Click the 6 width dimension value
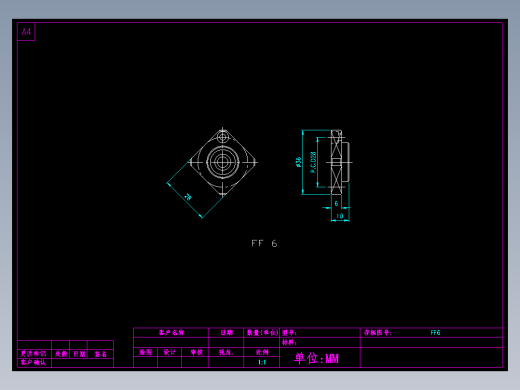Image resolution: width=520 pixels, height=390 pixels. click(336, 203)
